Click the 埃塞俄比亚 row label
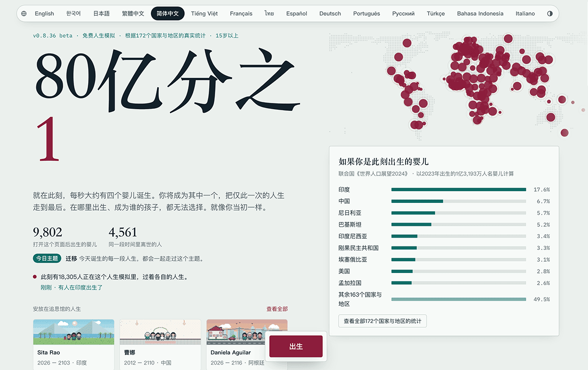The image size is (588, 370). click(x=352, y=260)
